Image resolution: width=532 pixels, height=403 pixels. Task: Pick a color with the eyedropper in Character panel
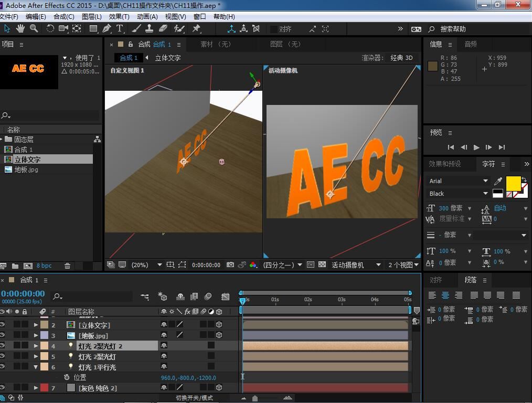498,181
